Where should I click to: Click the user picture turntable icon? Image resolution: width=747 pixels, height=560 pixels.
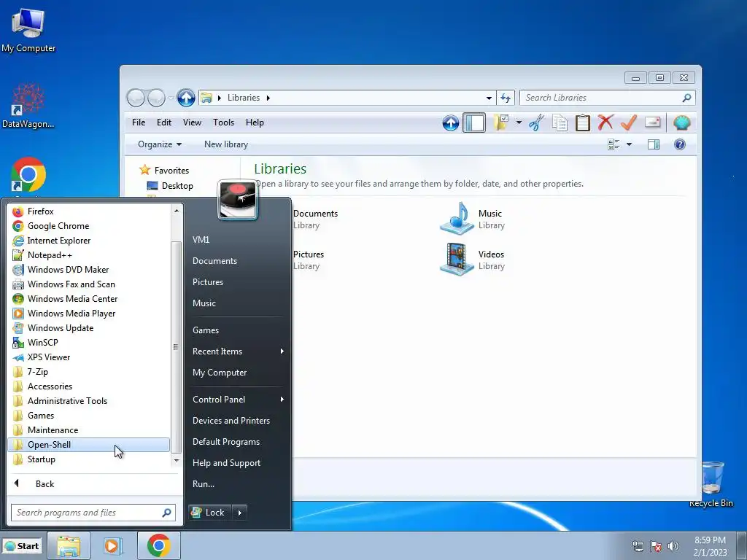click(238, 200)
